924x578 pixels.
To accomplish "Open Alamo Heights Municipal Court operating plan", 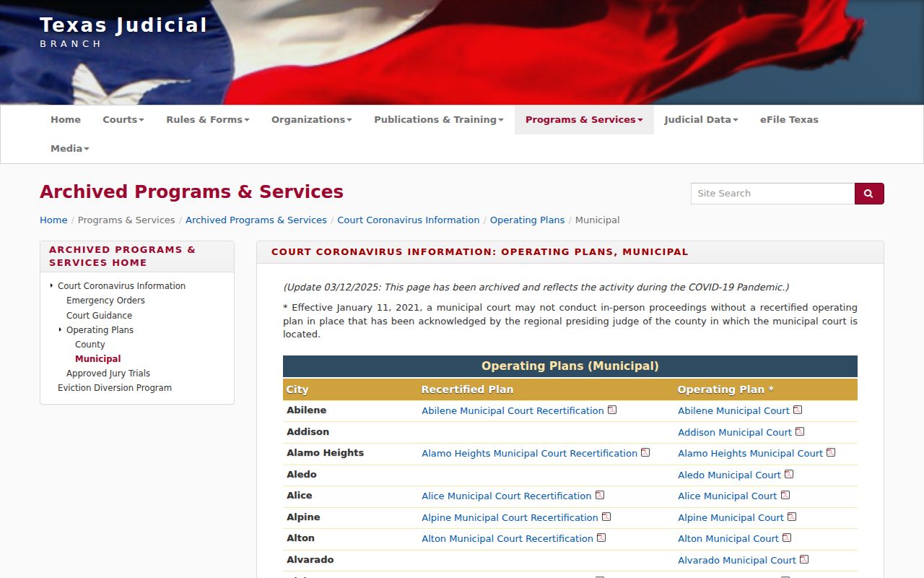I will (750, 453).
